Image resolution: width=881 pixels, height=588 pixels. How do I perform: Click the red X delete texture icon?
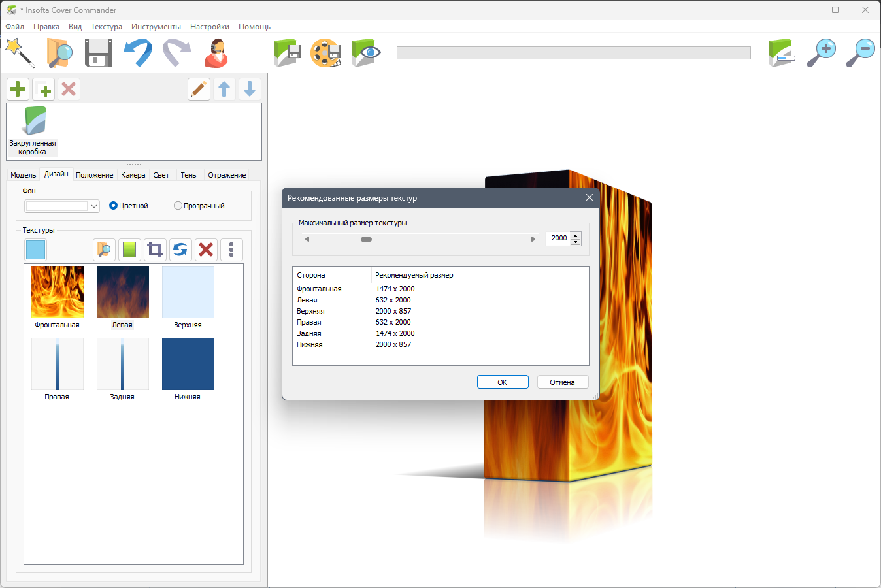[206, 250]
